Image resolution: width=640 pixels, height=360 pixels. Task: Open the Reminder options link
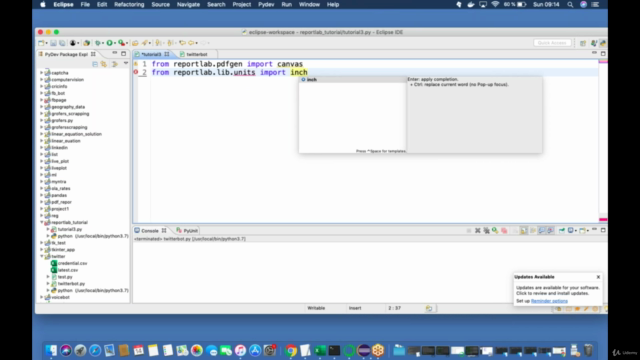(549, 301)
